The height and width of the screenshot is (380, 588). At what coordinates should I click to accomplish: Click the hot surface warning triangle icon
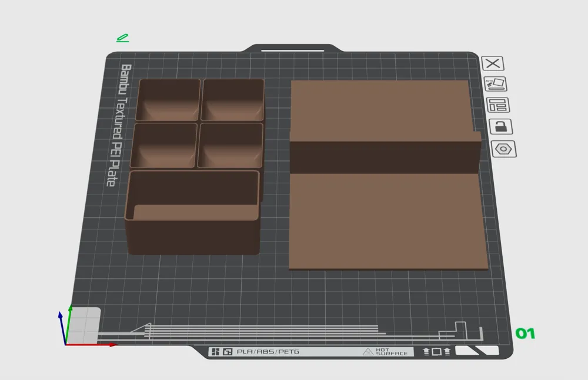pyautogui.click(x=368, y=352)
